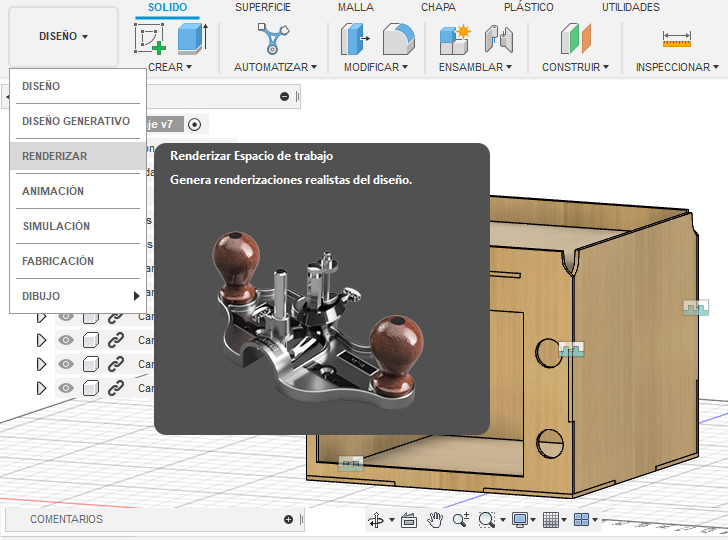Click the construction plane icon
The height and width of the screenshot is (540, 728).
pyautogui.click(x=576, y=39)
